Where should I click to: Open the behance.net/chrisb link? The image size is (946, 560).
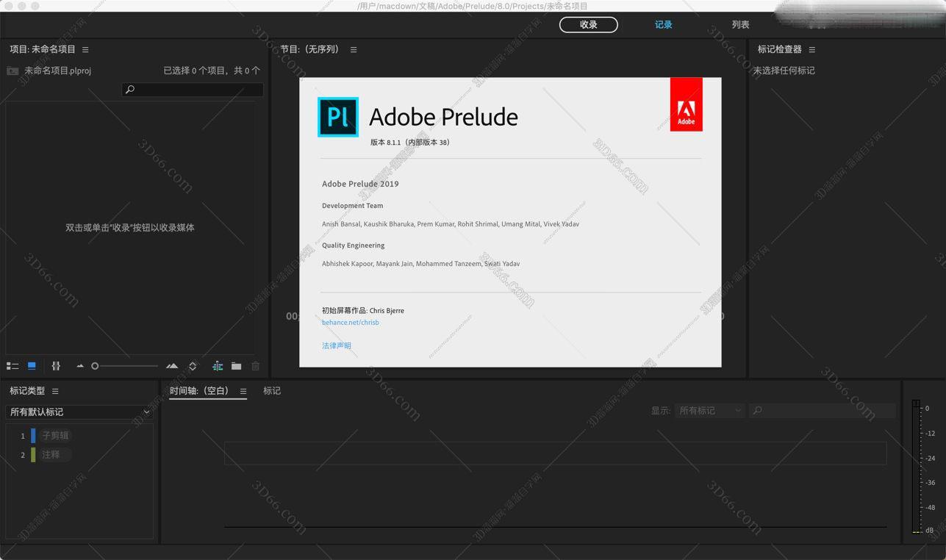pos(351,323)
